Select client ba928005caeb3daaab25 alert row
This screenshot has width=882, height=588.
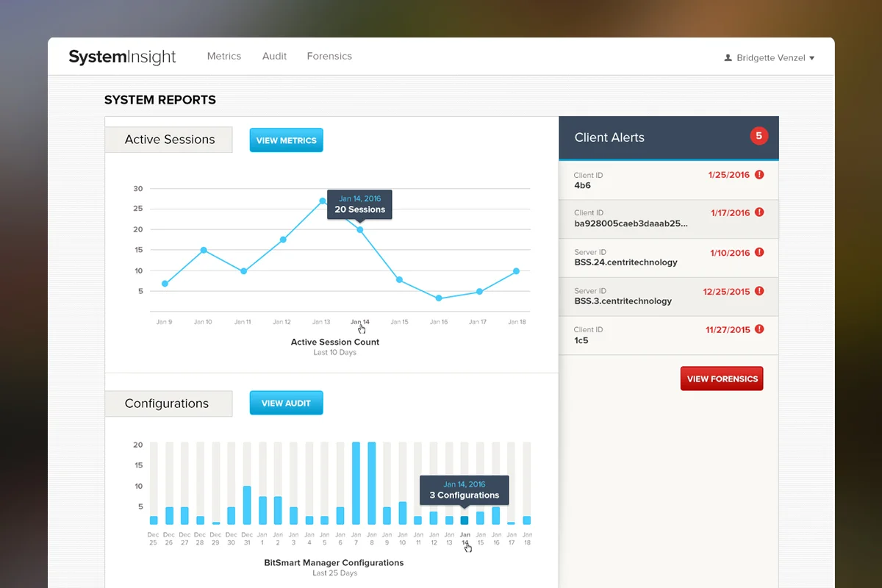(669, 219)
